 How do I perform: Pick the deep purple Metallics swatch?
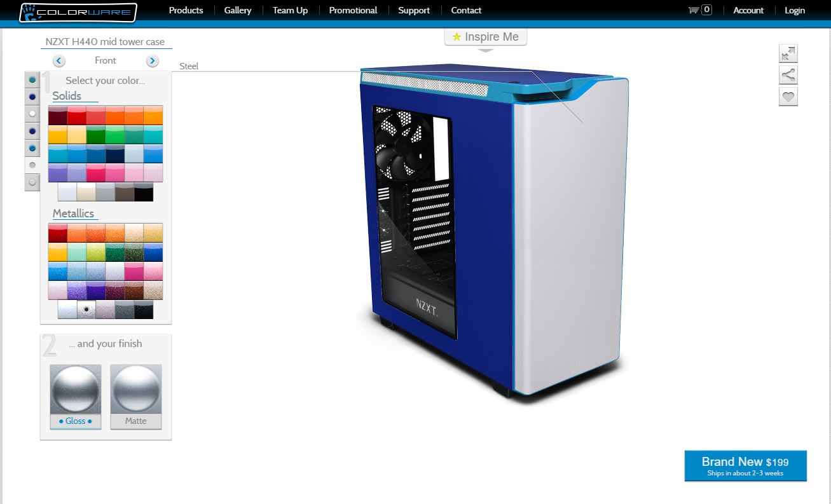96,290
